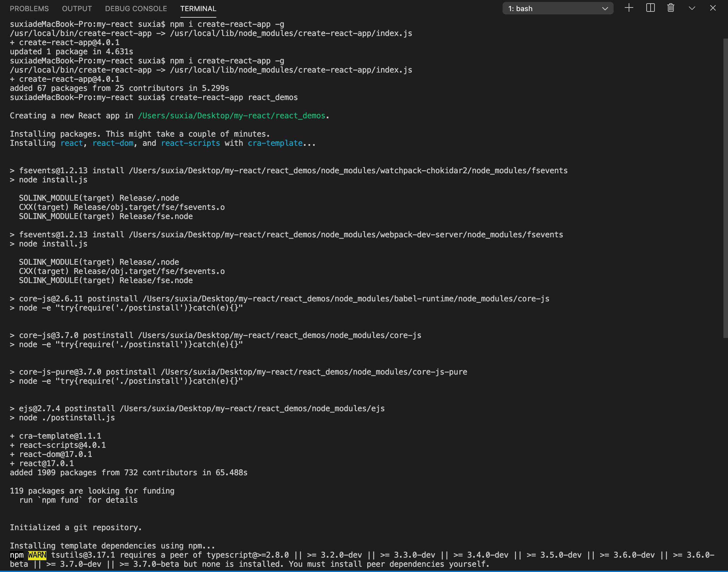Image resolution: width=728 pixels, height=572 pixels.
Task: Click the blue 'react-scripts' package name
Action: (190, 143)
